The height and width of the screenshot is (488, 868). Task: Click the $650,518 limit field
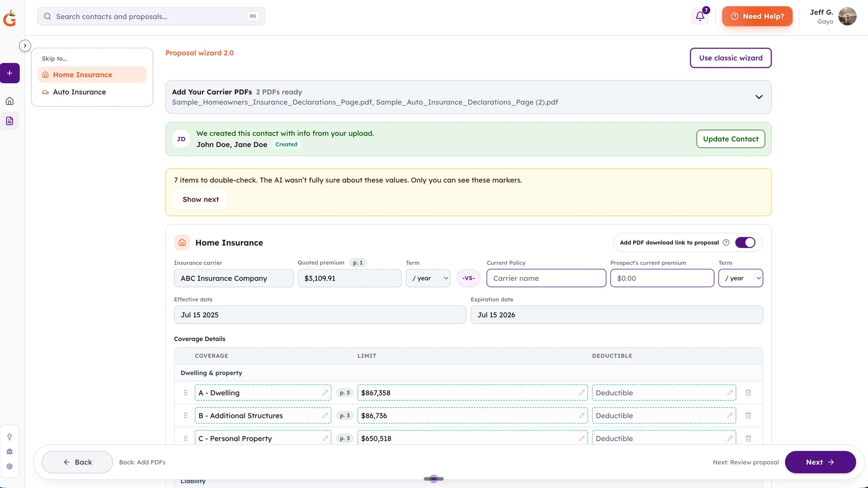473,438
